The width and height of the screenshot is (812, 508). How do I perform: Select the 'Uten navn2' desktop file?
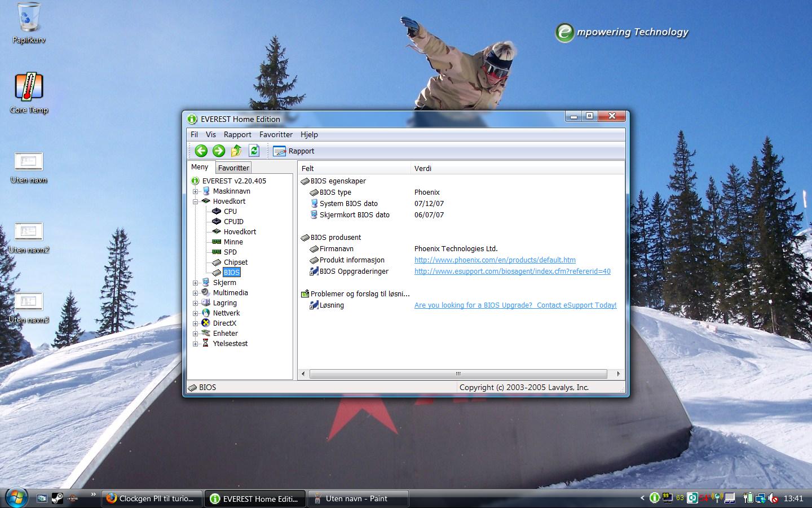(29, 237)
